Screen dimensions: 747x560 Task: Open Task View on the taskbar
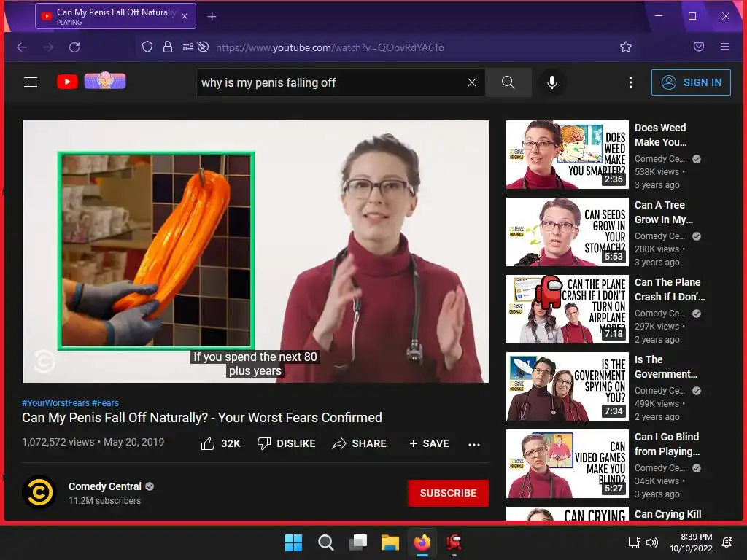point(357,542)
